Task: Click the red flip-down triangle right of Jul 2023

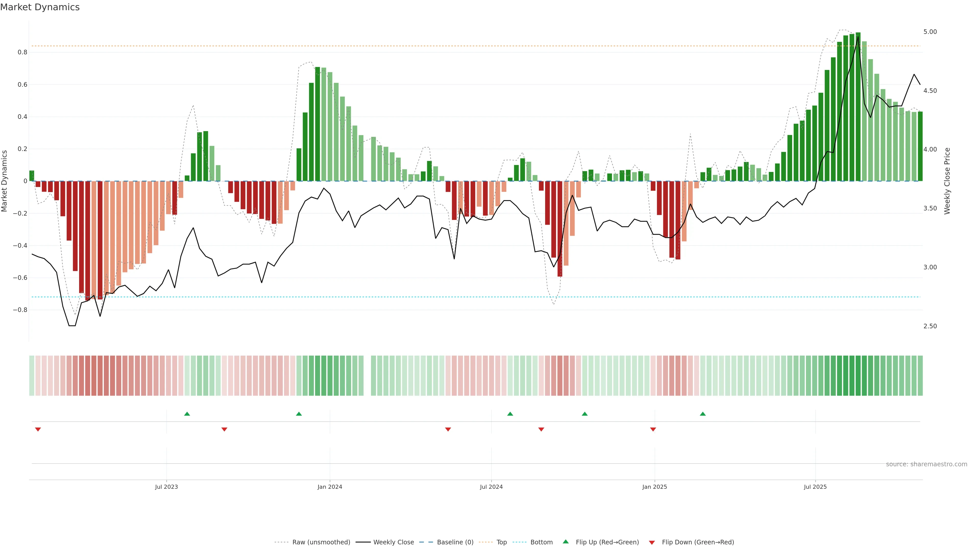Action: point(224,429)
